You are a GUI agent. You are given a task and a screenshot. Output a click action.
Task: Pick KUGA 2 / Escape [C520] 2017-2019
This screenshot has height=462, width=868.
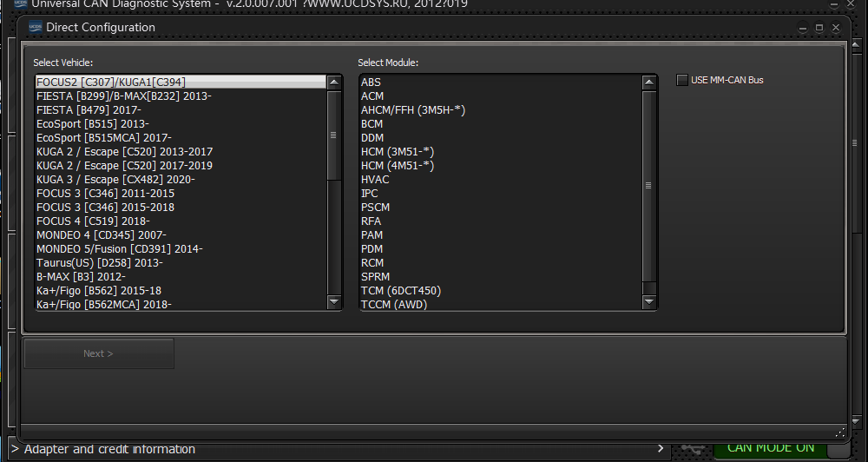181,165
